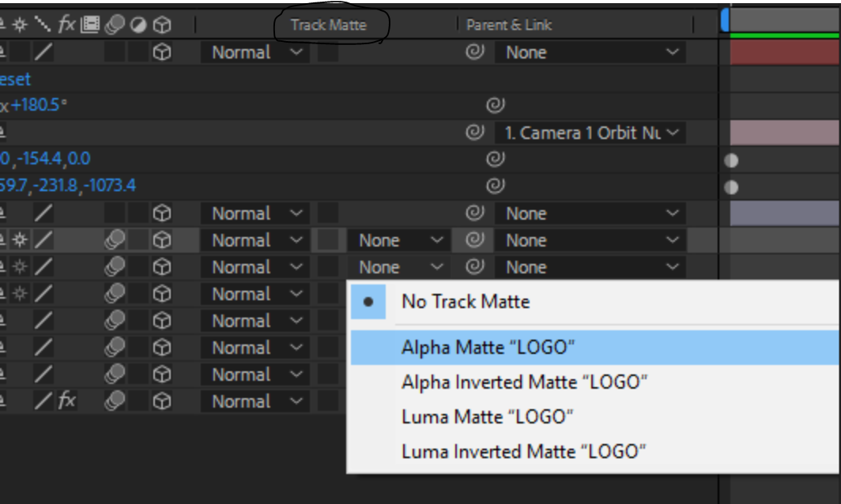
Task: Open the "1. Camera 1 Orbit" parent dropdown
Action: coord(591,133)
